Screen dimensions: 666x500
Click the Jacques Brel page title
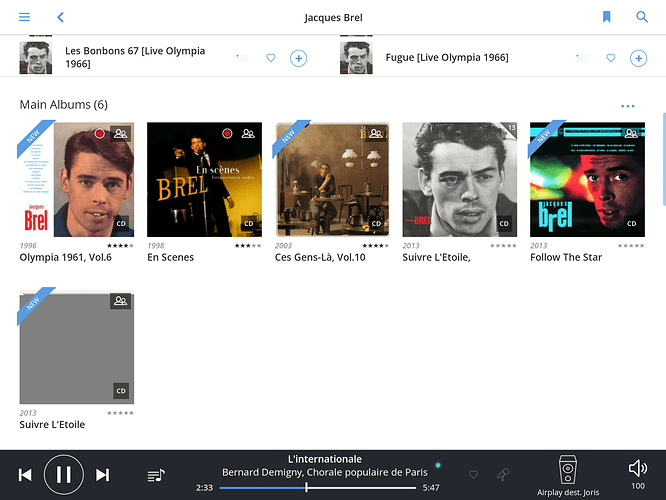[333, 18]
